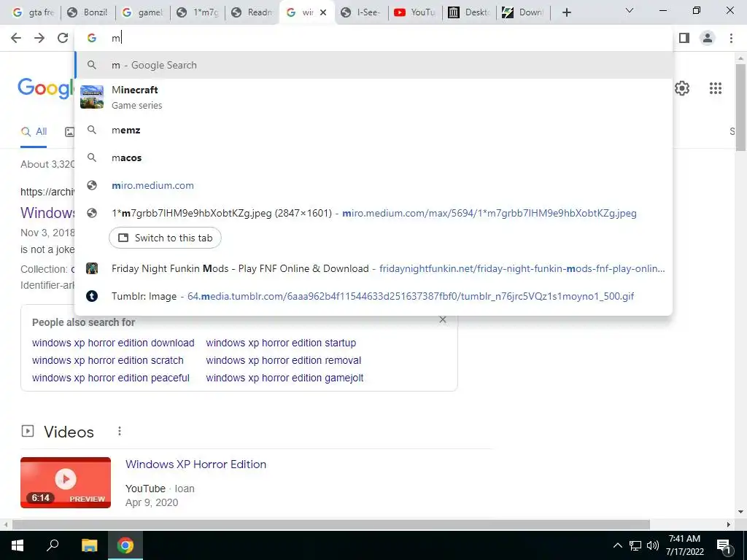
Task: Click the scroll-down arrow of vertical scrollbar
Action: click(x=740, y=512)
